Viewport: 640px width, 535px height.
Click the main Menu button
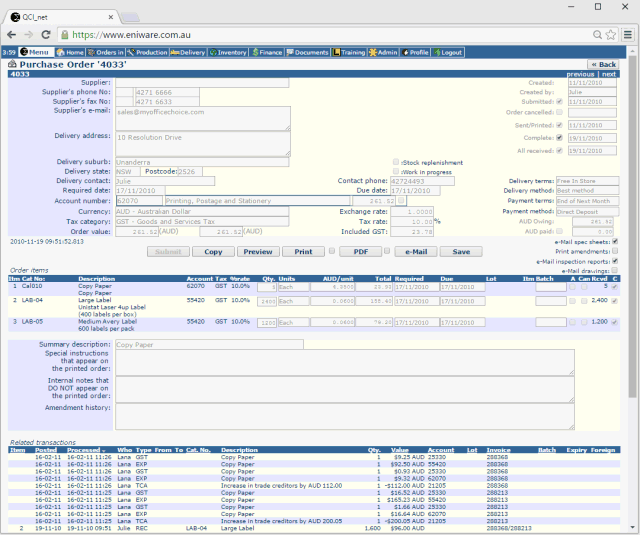point(36,52)
